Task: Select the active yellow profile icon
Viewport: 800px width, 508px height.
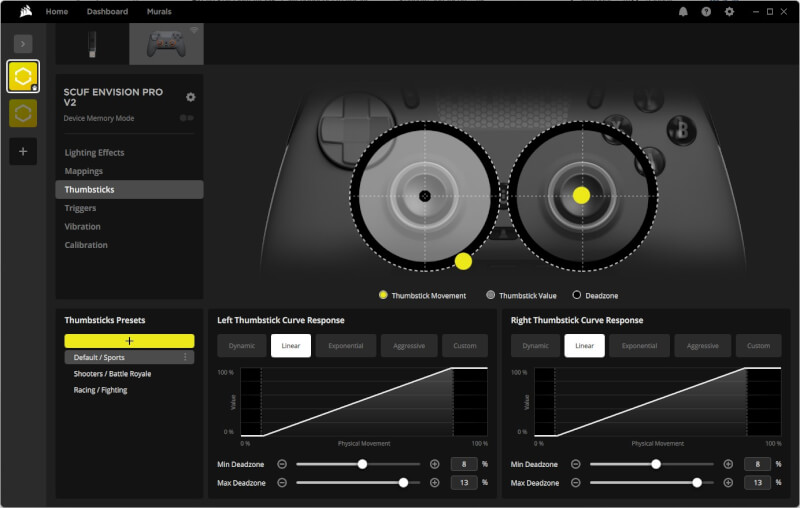Action: click(x=23, y=77)
